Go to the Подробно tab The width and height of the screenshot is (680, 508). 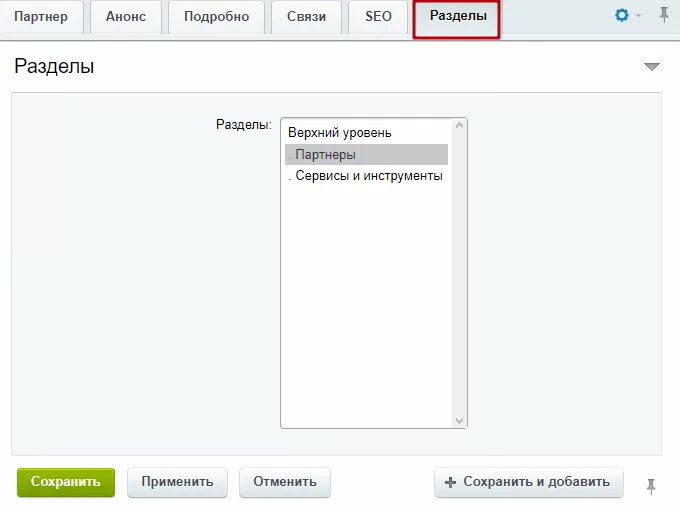[216, 17]
